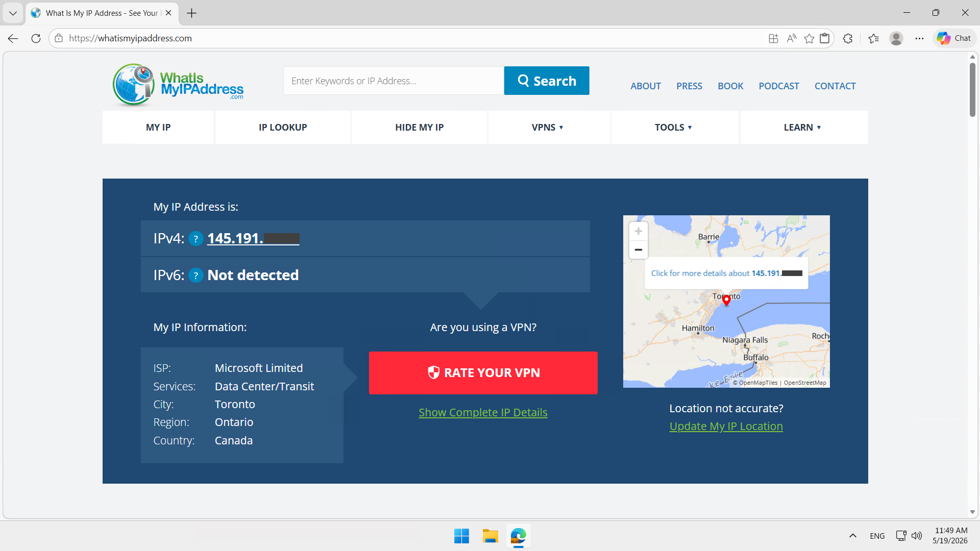Click the WhatIsMyIPAddress logo
Screen dimensions: 980x551
[x=178, y=85]
